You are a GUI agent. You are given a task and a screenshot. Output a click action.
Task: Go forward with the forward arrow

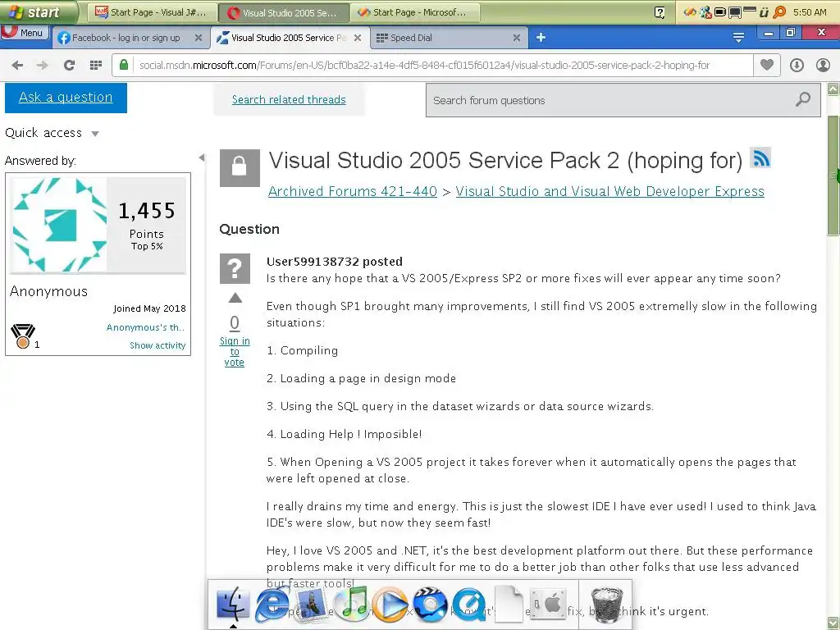click(x=43, y=66)
